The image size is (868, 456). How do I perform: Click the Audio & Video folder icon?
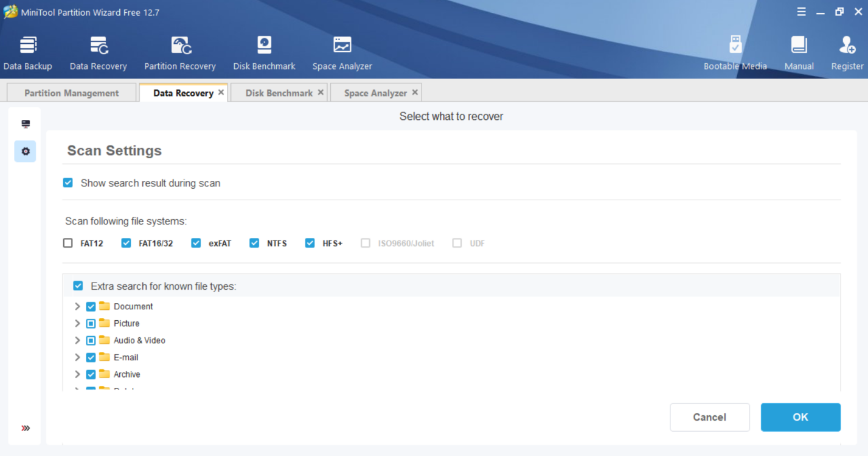coord(105,340)
